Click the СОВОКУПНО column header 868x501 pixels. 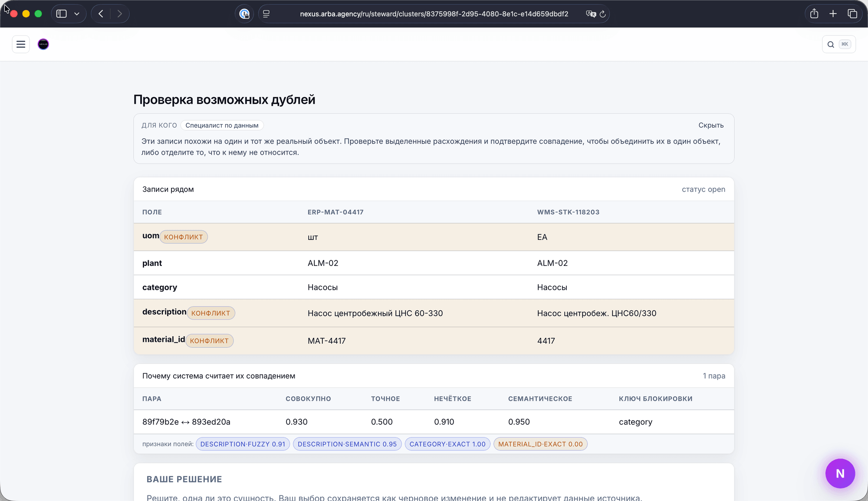point(308,399)
